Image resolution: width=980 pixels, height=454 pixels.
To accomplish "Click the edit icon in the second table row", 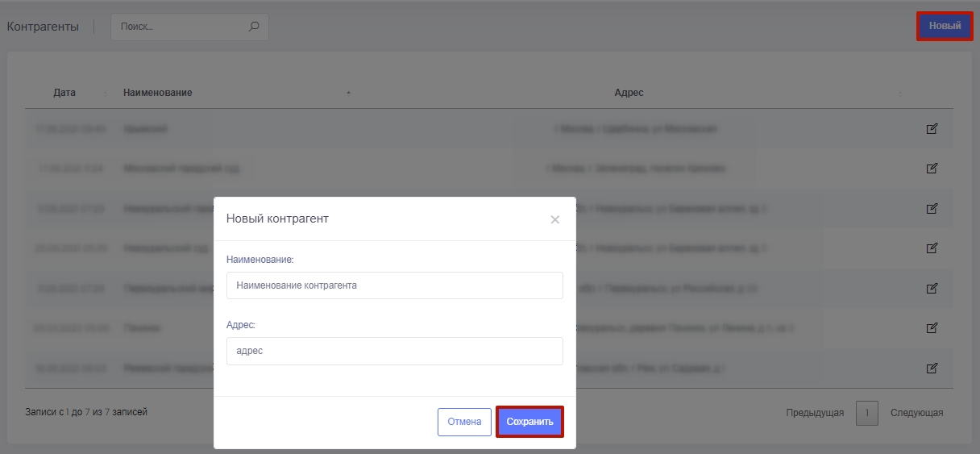I will tap(932, 169).
